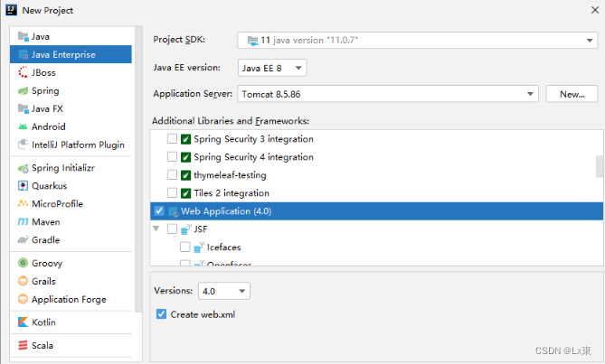Image resolution: width=605 pixels, height=364 pixels.
Task: Click the JSF framework icon
Action: (186, 229)
